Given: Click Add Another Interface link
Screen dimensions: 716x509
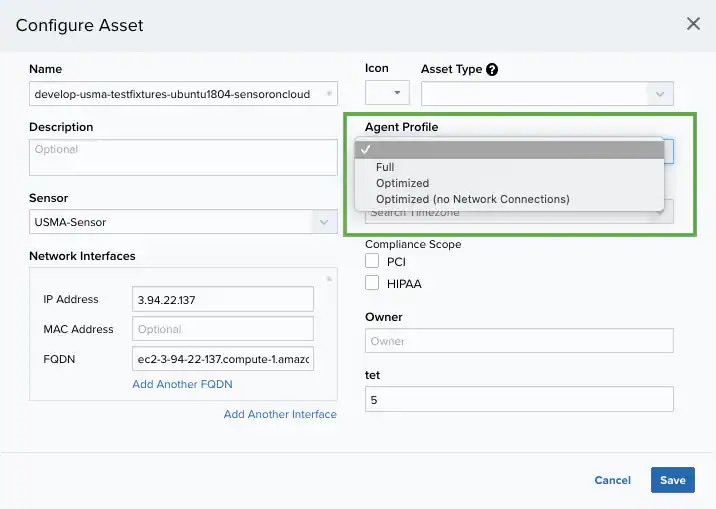Looking at the screenshot, I should tap(280, 414).
